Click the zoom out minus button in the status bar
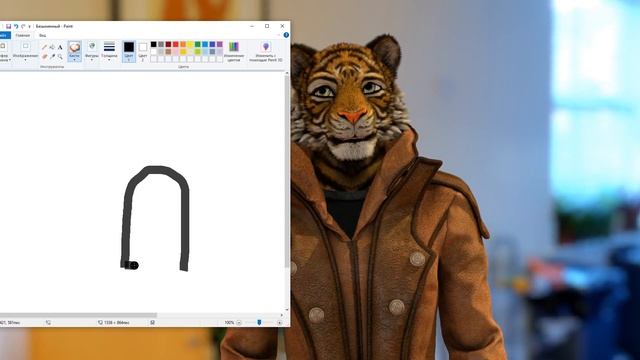640x360 pixels. pos(239,322)
